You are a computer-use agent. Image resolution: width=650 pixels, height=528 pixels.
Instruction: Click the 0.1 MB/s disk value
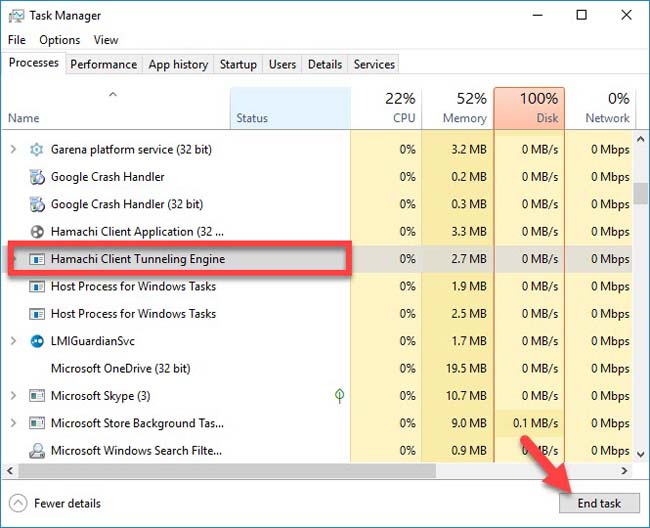535,423
